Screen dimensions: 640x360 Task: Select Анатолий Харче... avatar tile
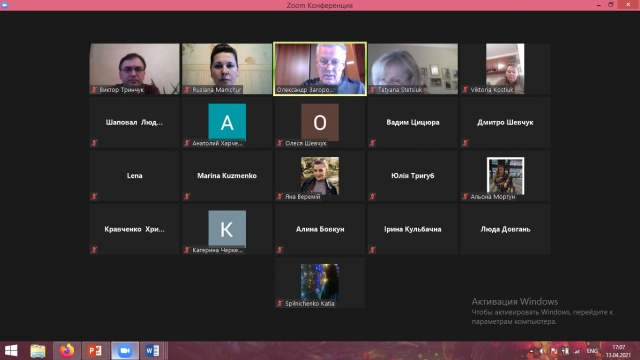pyautogui.click(x=227, y=122)
